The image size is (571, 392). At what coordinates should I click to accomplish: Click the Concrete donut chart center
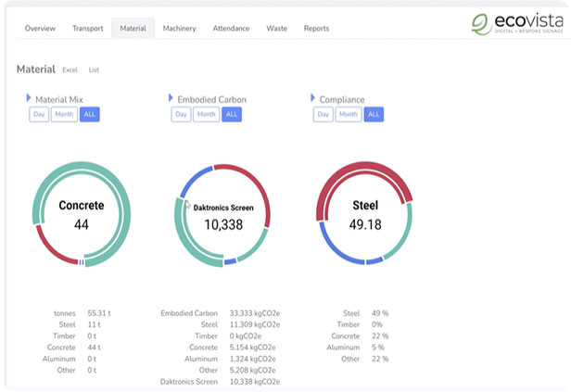coord(82,214)
